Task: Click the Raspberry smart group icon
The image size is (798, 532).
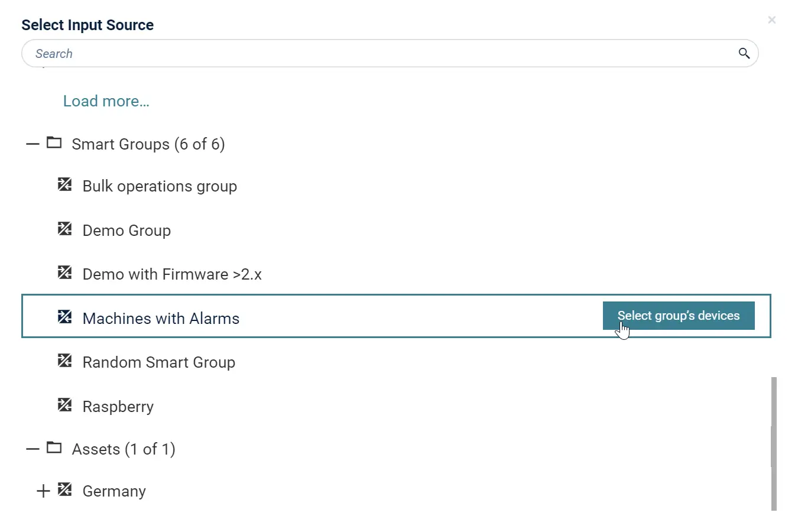Action: point(64,406)
